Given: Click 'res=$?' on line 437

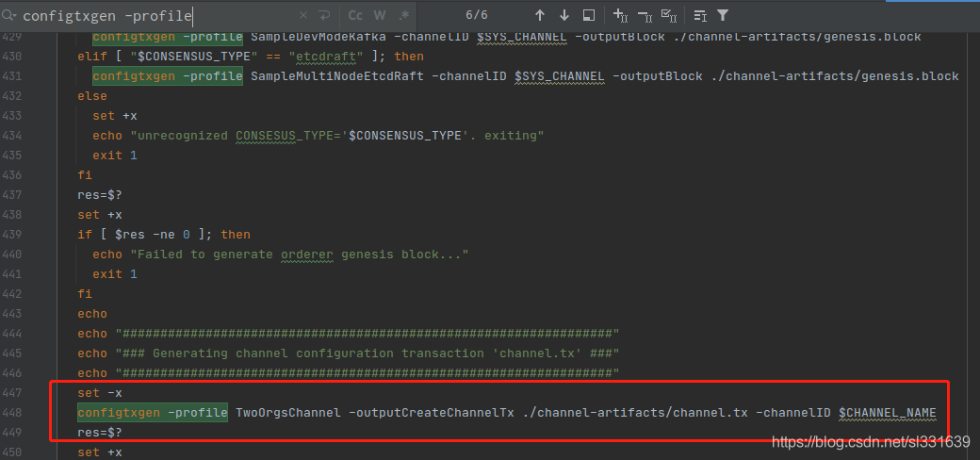Looking at the screenshot, I should [x=100, y=195].
